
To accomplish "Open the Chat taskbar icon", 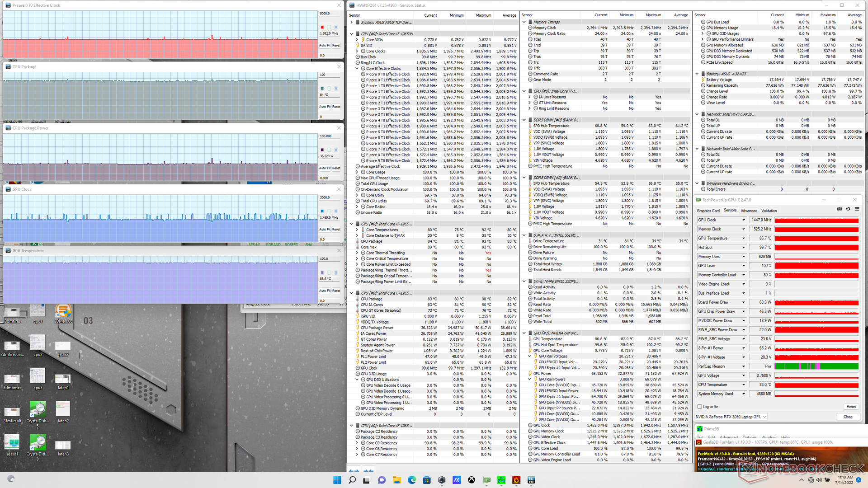I will tap(382, 480).
